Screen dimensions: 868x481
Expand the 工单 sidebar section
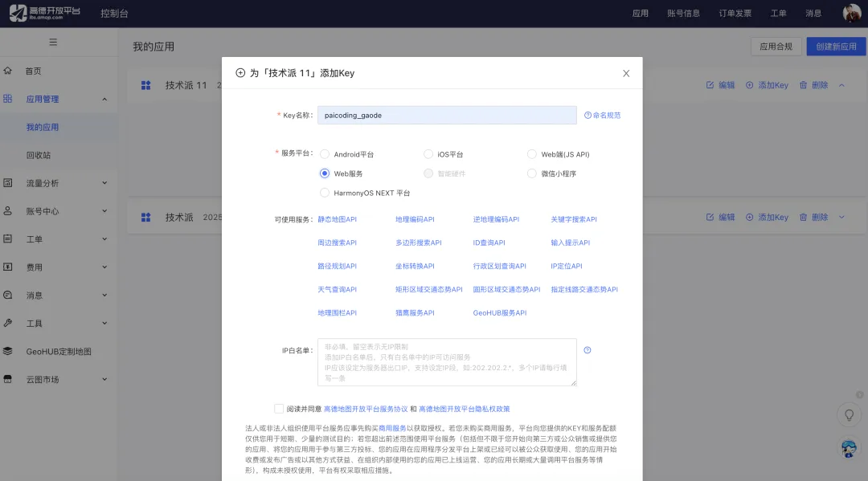104,238
